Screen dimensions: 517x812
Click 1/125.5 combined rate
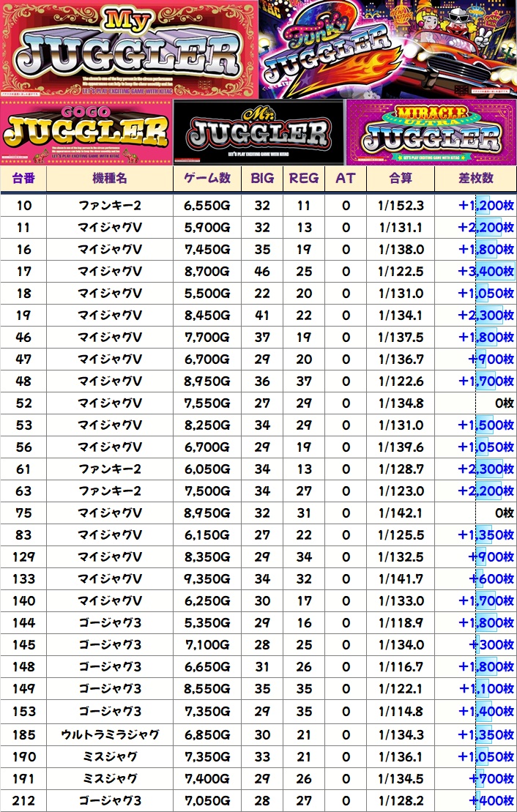click(401, 534)
